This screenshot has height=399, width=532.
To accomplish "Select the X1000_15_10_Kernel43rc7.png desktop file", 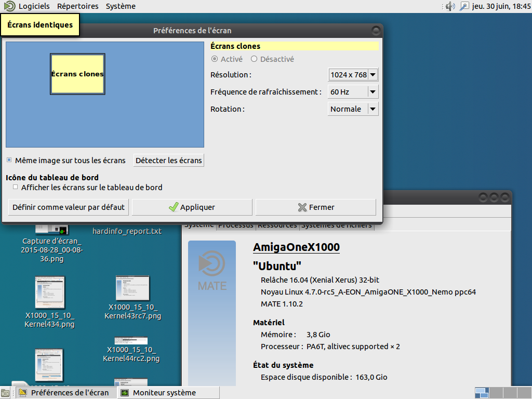I will tap(132, 288).
